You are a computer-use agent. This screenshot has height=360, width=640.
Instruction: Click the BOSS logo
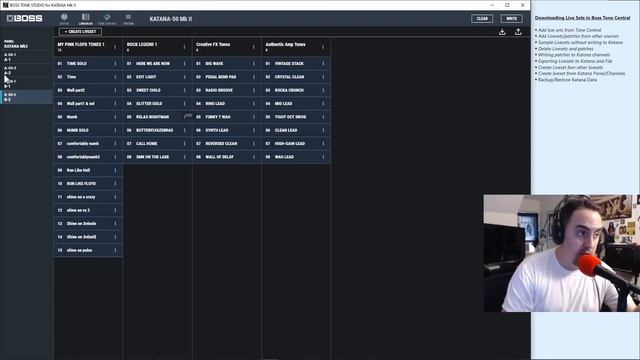coord(24,18)
